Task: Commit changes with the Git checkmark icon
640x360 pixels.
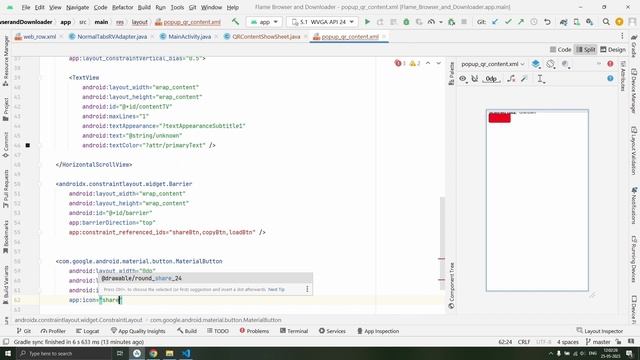Action: pyautogui.click(x=508, y=22)
